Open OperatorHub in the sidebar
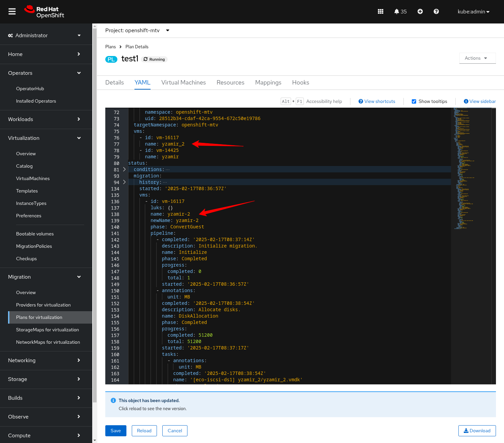Screen dimensions: 504x443 click(x=46, y=89)
